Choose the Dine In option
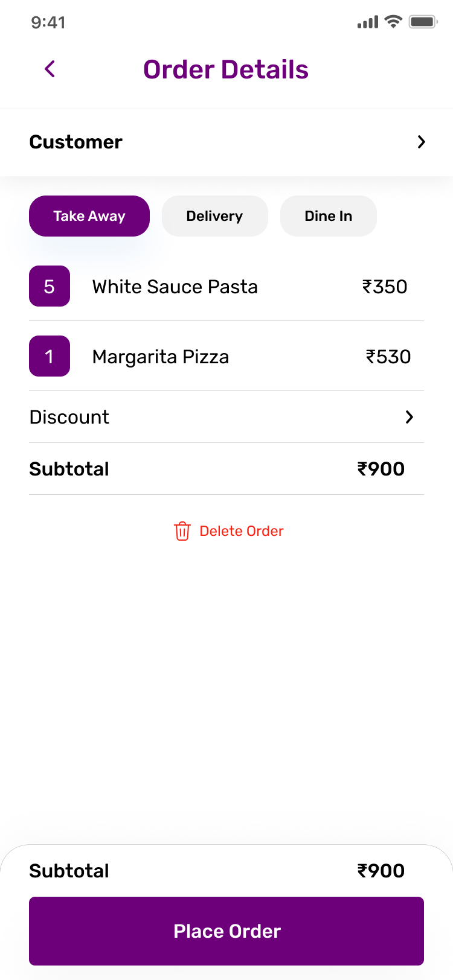This screenshot has width=453, height=980. click(328, 216)
